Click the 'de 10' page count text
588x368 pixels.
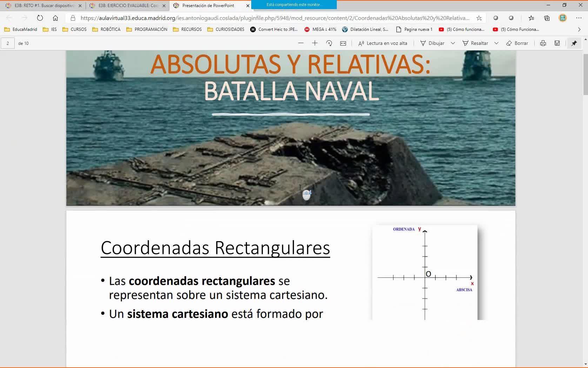point(24,43)
